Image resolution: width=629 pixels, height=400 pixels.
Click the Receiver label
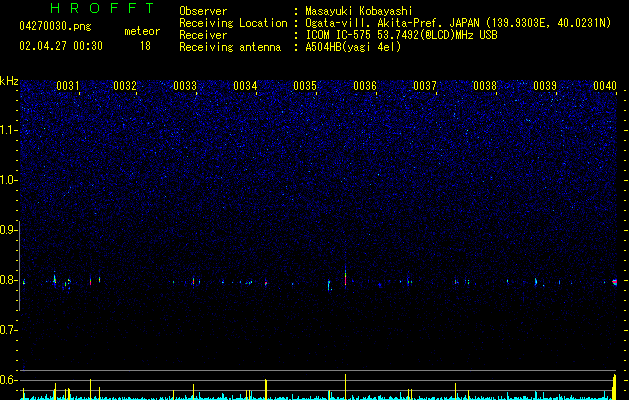click(x=203, y=35)
